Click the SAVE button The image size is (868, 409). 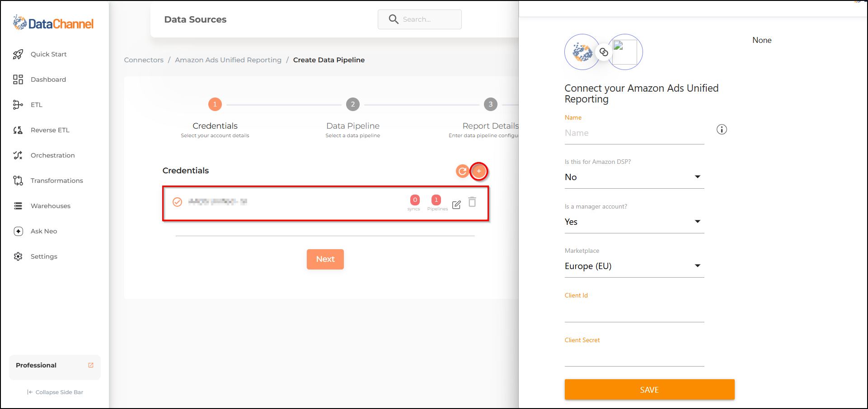click(x=649, y=390)
